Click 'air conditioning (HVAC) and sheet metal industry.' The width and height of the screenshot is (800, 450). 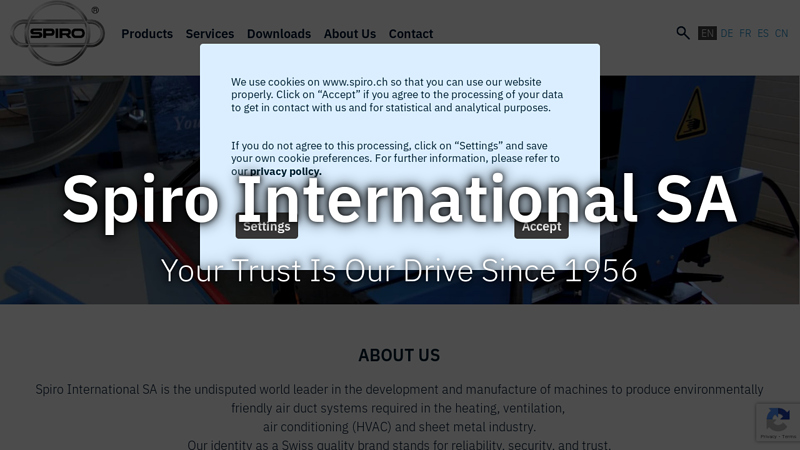tap(399, 427)
